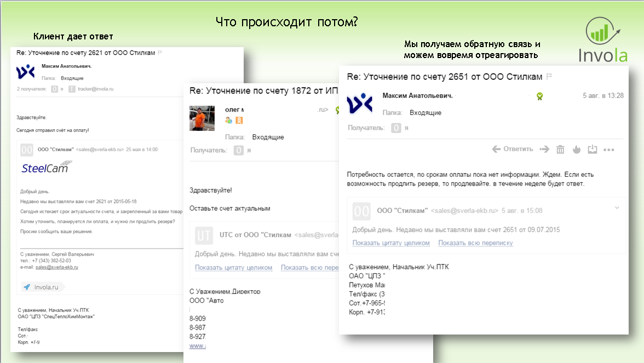644x363 pixels.
Task: Open more actions with the ellipsis icon
Action: pos(608,148)
